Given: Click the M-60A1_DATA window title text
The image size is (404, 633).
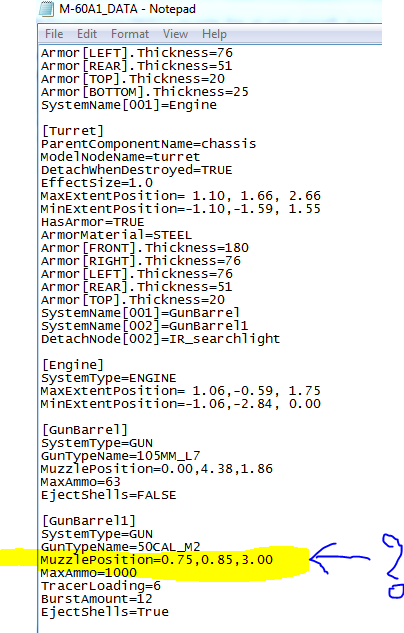Looking at the screenshot, I should coord(128,9).
